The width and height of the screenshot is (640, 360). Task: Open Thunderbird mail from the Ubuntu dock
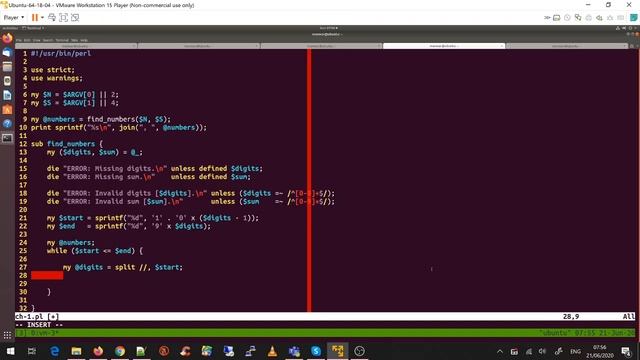point(7,53)
